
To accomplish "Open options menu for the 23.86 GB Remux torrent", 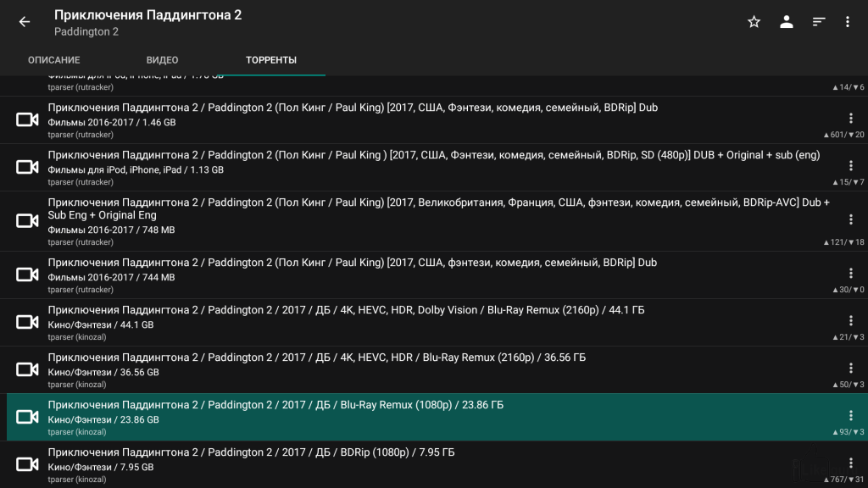I will click(851, 415).
